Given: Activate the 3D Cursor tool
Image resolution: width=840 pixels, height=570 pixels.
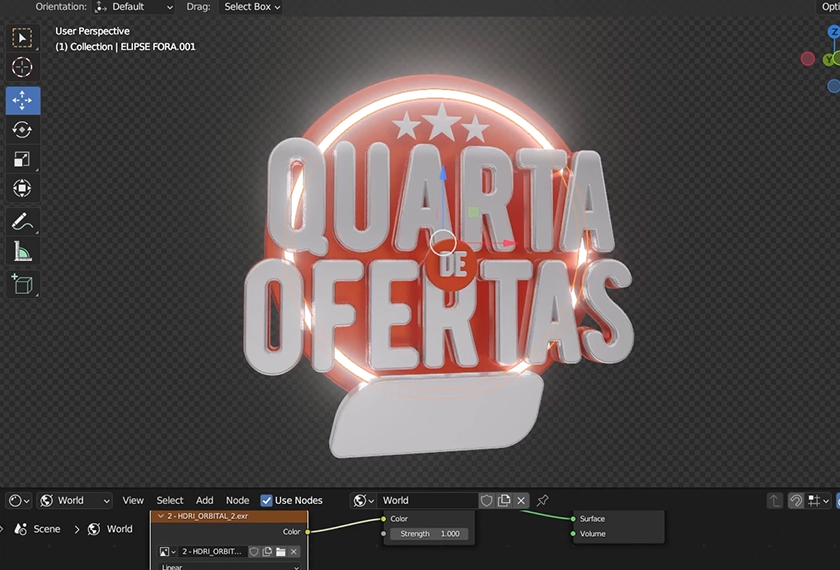Looking at the screenshot, I should click(22, 68).
